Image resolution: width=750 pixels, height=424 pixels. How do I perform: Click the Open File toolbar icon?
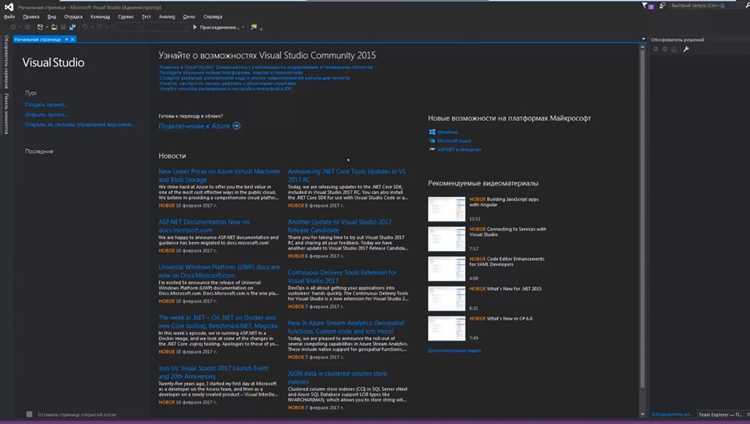coord(54,27)
